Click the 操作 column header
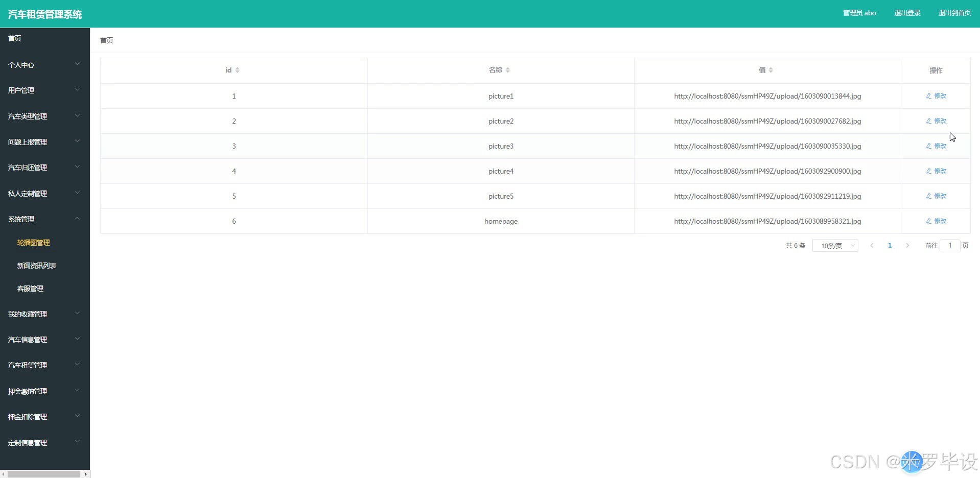This screenshot has height=478, width=980. click(936, 70)
